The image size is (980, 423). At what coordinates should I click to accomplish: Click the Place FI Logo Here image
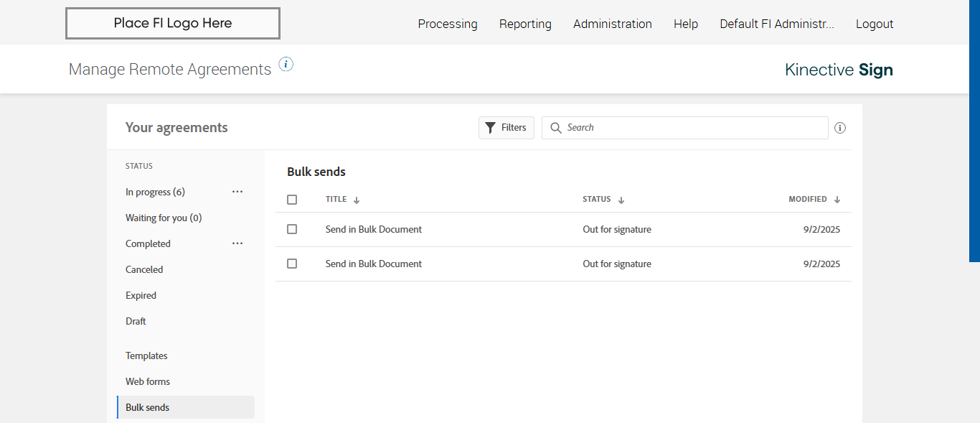[173, 23]
